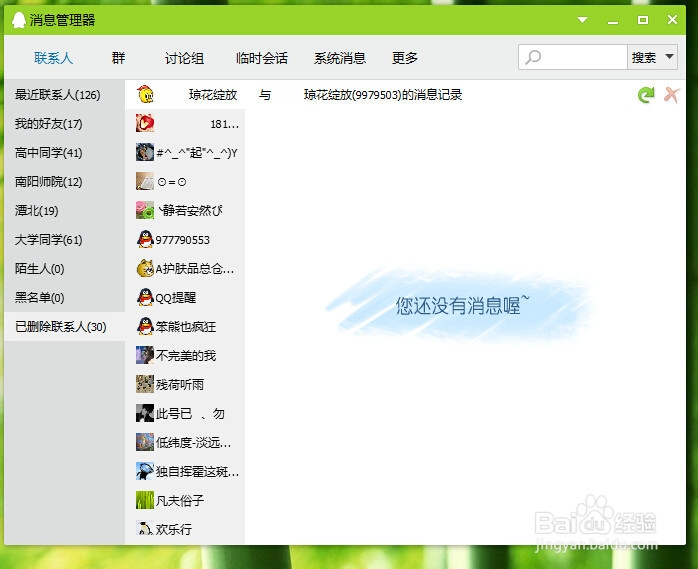Viewport: 698px width, 569px height.
Task: Click penguin avatar of QQ提醒
Action: [145, 297]
